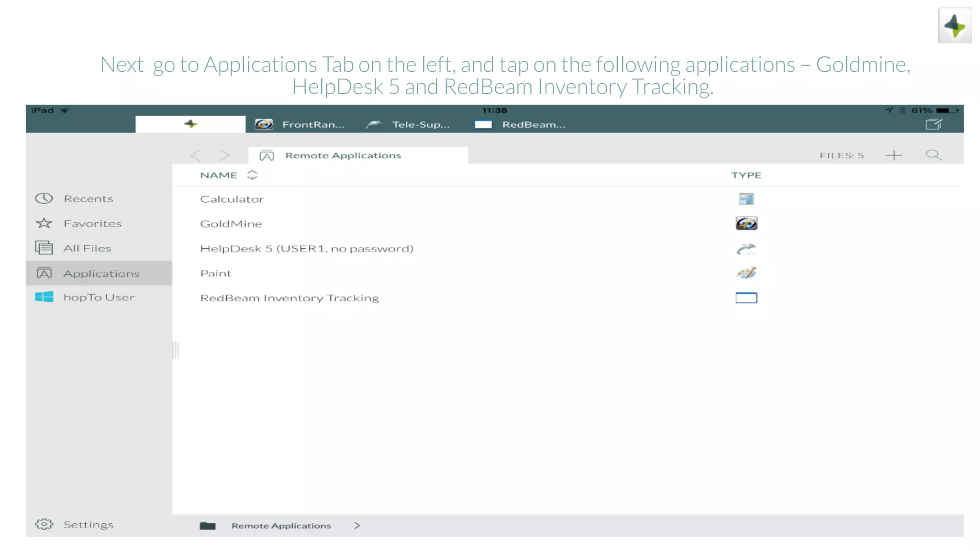Click the window icon in RedBeam tab
The height and width of the screenshot is (551, 980).
pos(483,125)
